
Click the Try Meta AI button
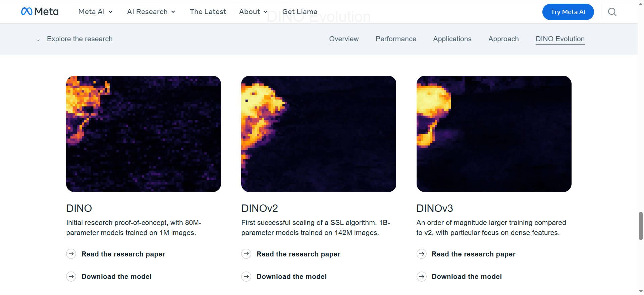click(568, 12)
